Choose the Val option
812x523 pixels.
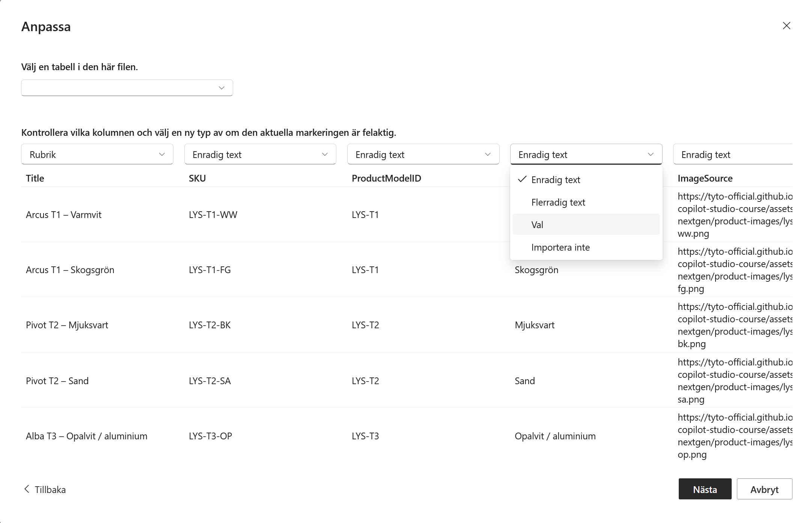point(586,224)
